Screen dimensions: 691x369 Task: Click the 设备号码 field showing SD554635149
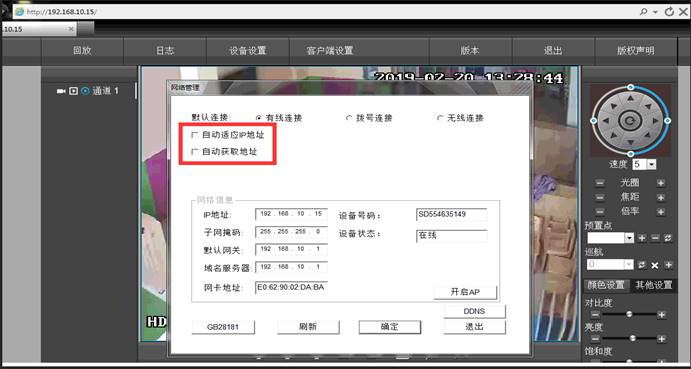pyautogui.click(x=451, y=215)
